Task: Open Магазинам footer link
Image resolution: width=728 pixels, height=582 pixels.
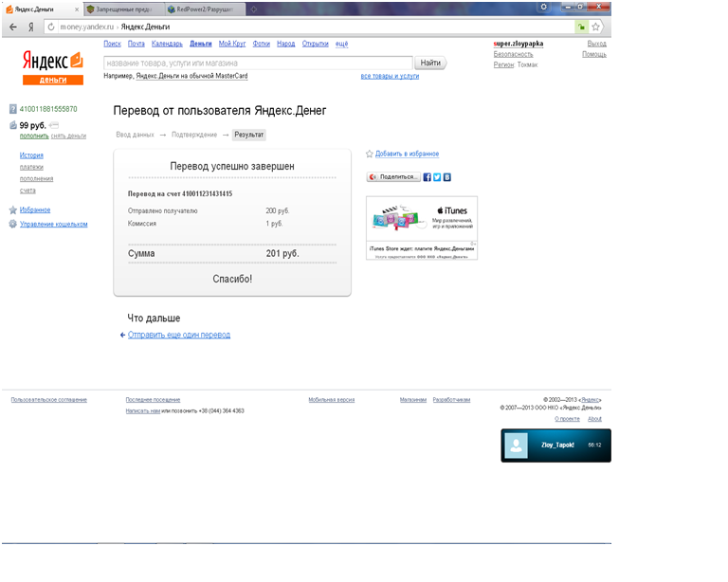Action: (413, 400)
